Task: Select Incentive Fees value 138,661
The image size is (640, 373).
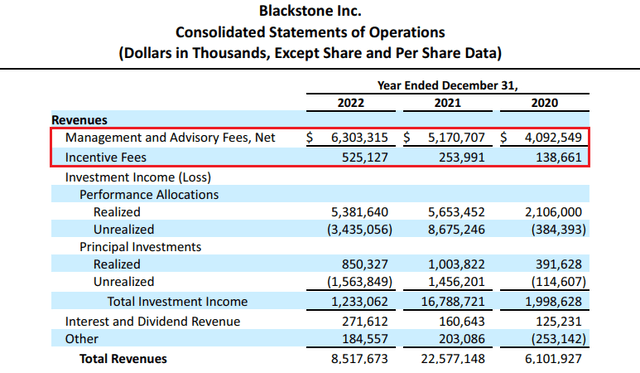Action: click(x=558, y=158)
